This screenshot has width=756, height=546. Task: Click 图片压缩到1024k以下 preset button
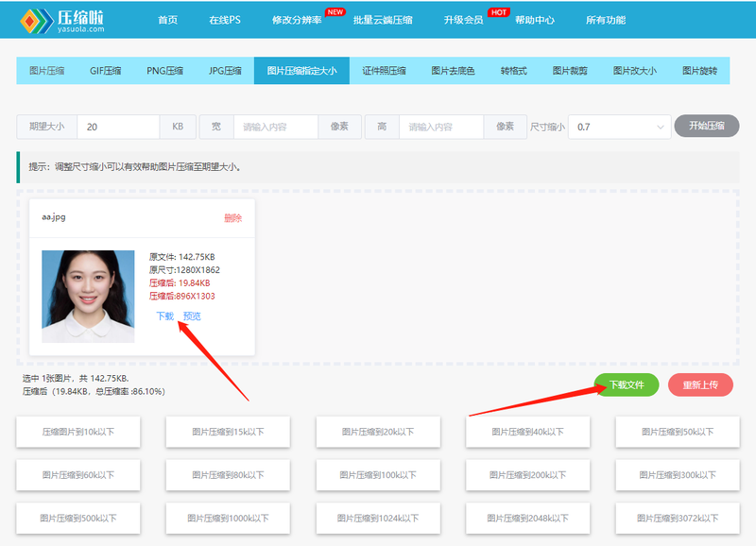378,518
